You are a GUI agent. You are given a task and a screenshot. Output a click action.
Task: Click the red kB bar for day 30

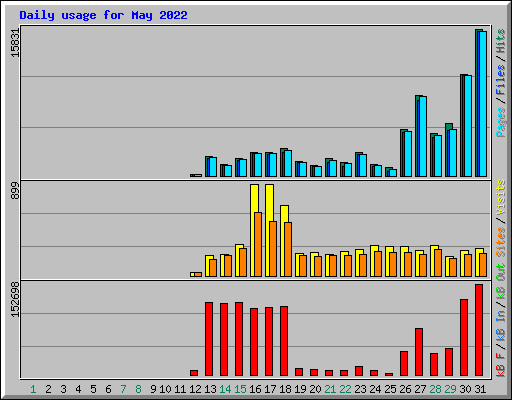point(464,337)
